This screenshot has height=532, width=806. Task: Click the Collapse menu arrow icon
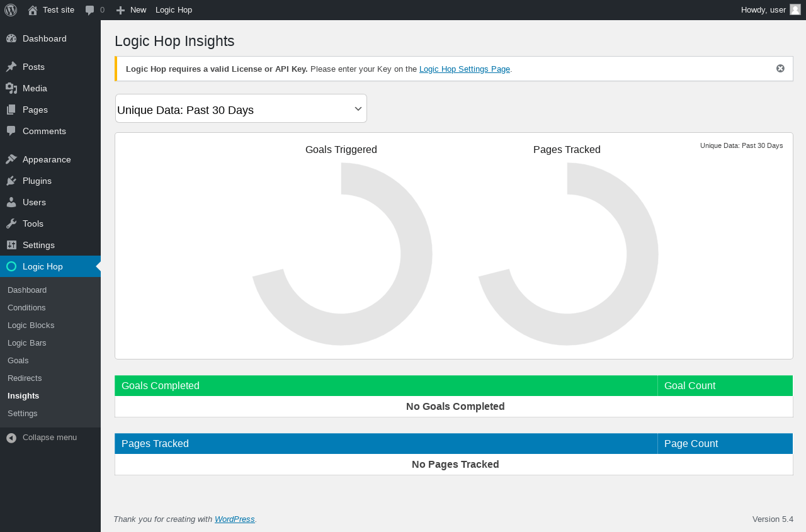11,438
